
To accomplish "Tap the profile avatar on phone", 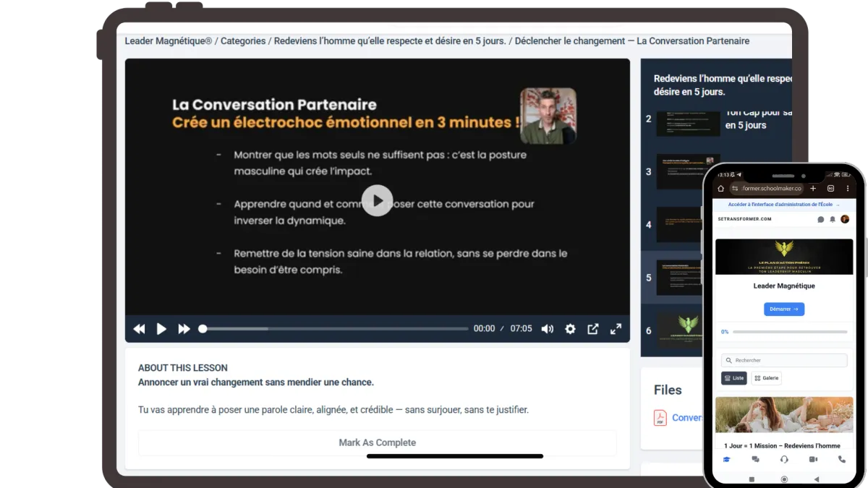I will pyautogui.click(x=845, y=219).
